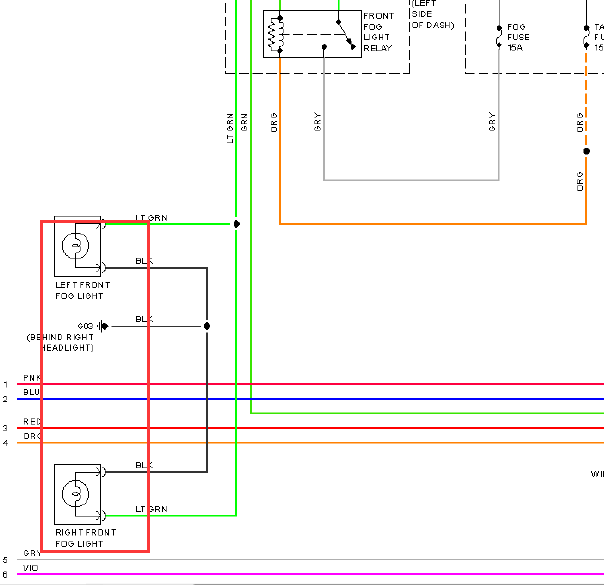Click the FRONT FOG LIGHT RELAY label
The width and height of the screenshot is (604, 585).
click(x=379, y=32)
